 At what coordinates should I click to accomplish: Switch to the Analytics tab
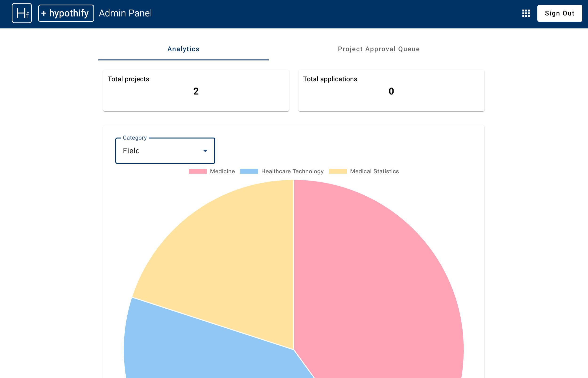[183, 49]
